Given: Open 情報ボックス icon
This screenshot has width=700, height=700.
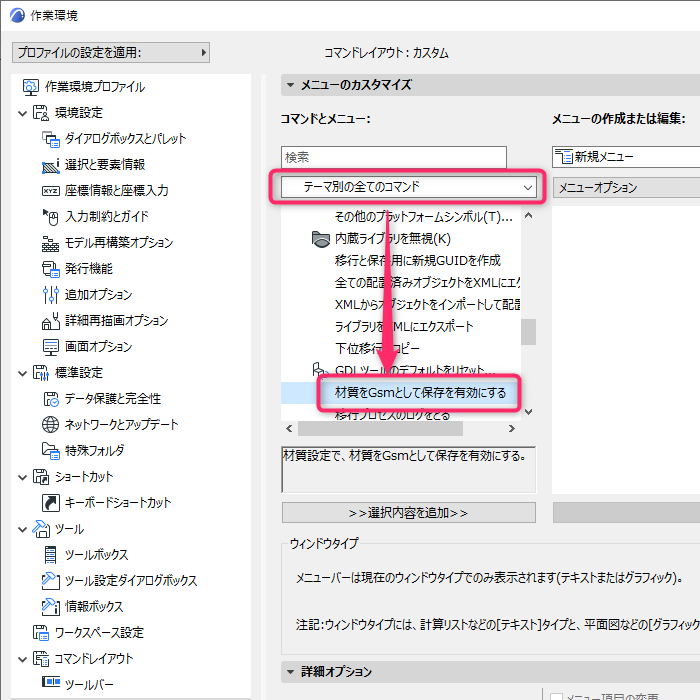Looking at the screenshot, I should click(x=50, y=607).
